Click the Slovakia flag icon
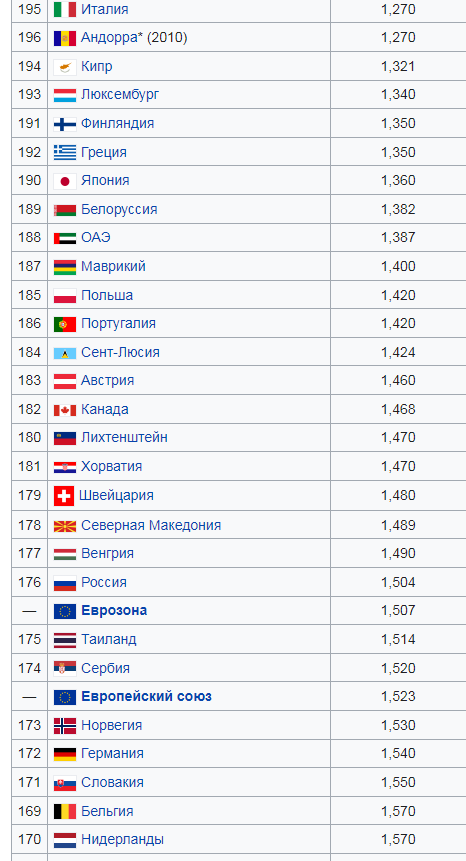466x861 pixels. point(65,783)
